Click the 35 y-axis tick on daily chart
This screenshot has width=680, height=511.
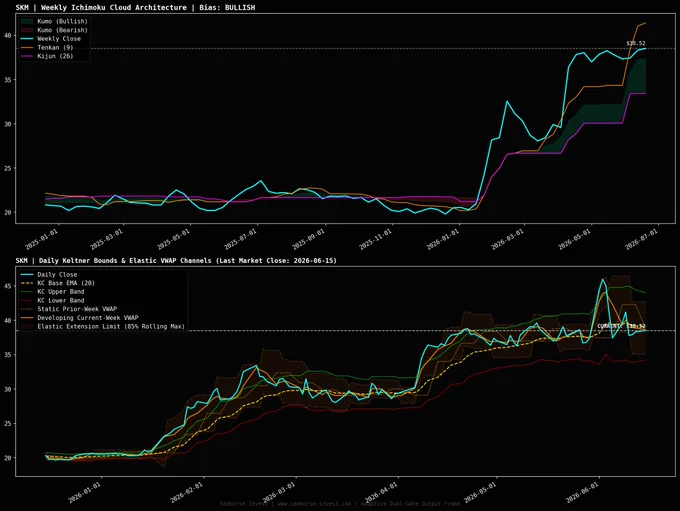(7, 355)
